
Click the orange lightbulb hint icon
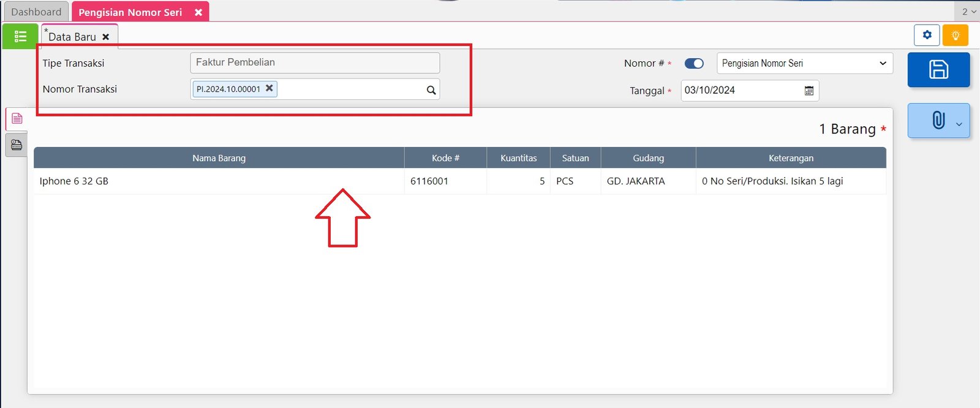(955, 35)
